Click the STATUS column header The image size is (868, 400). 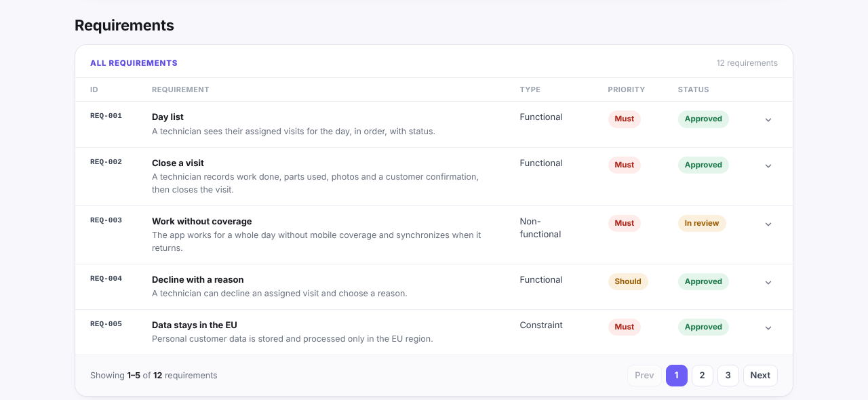(694, 89)
